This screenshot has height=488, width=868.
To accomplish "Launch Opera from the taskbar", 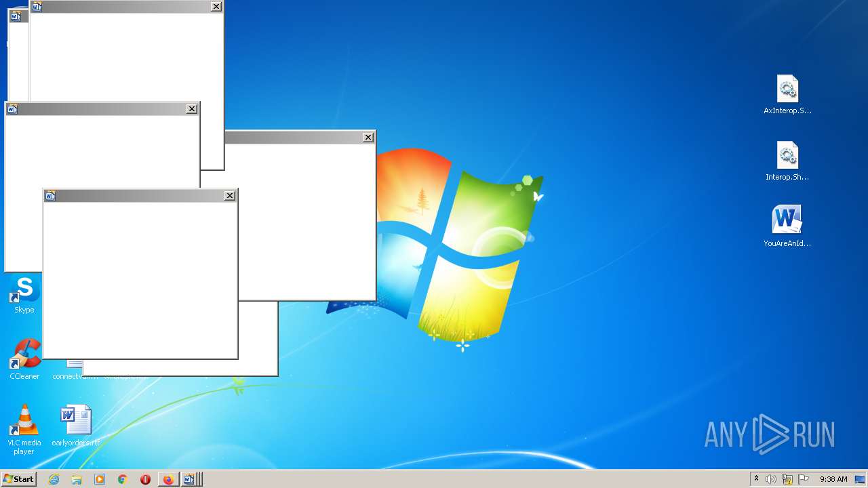I will click(x=145, y=479).
